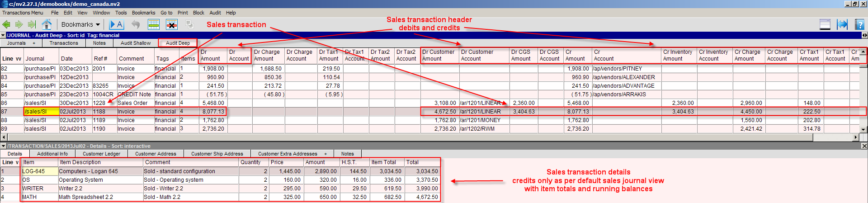Switch to the Audit Shallow tab
The height and width of the screenshot is (203, 868).
pos(136,43)
